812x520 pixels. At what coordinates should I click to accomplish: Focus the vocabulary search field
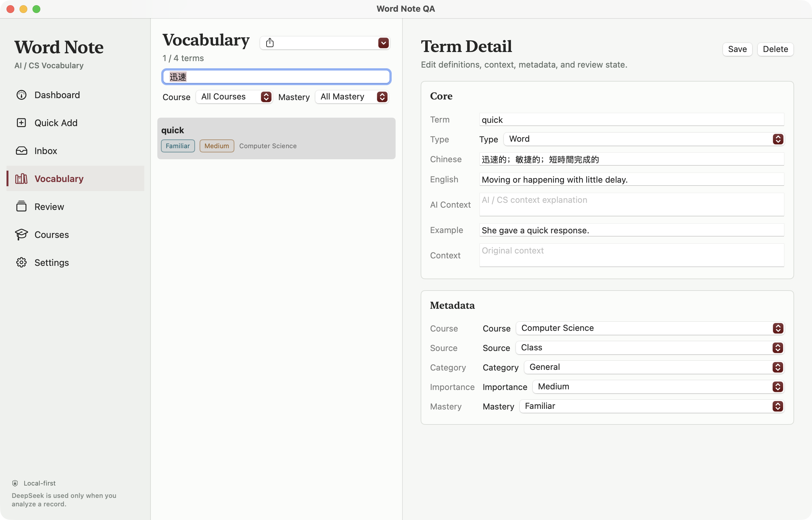click(x=276, y=77)
